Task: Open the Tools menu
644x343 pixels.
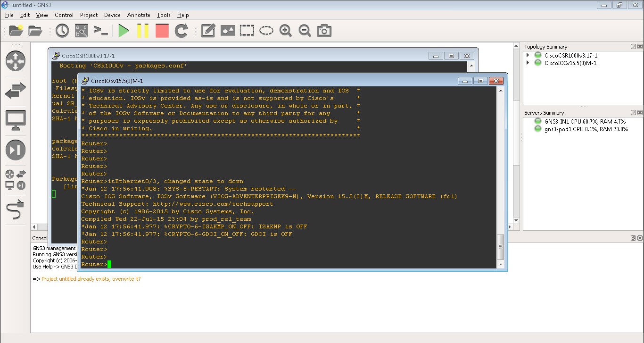Action: pyautogui.click(x=164, y=15)
